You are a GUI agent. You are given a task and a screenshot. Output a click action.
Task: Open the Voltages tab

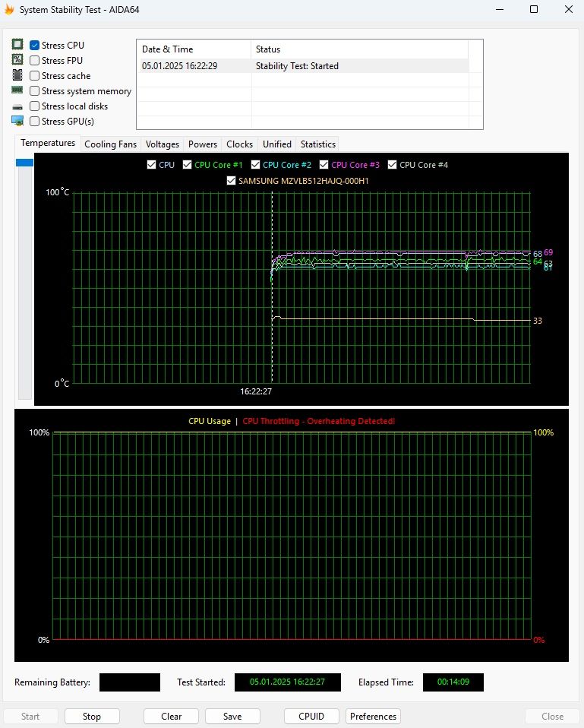(163, 144)
